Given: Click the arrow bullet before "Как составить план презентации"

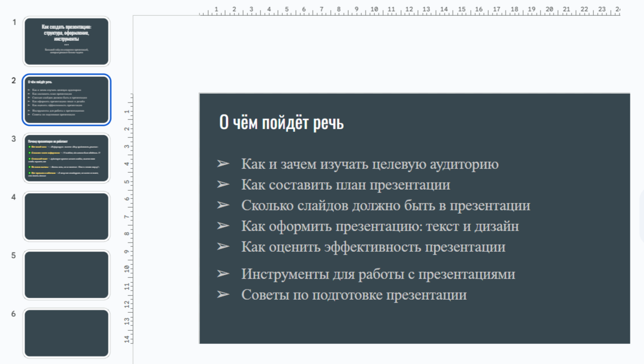Looking at the screenshot, I should point(223,185).
